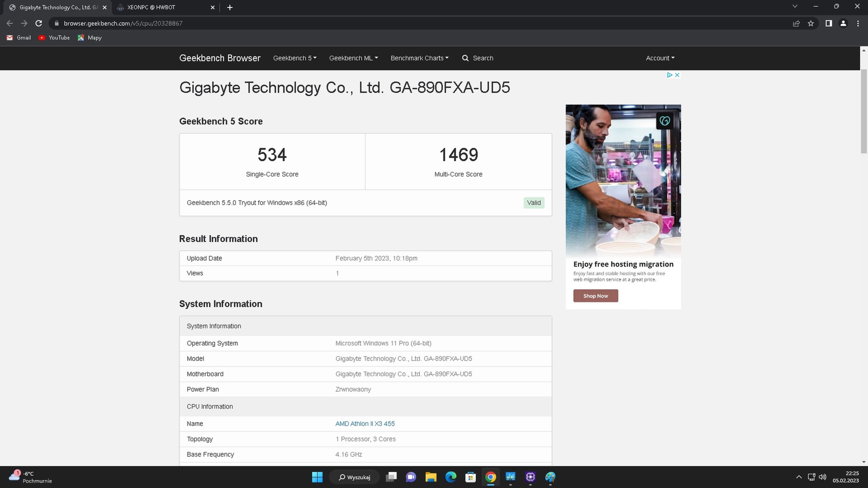Open Search in the Geekbench navbar

click(x=477, y=58)
